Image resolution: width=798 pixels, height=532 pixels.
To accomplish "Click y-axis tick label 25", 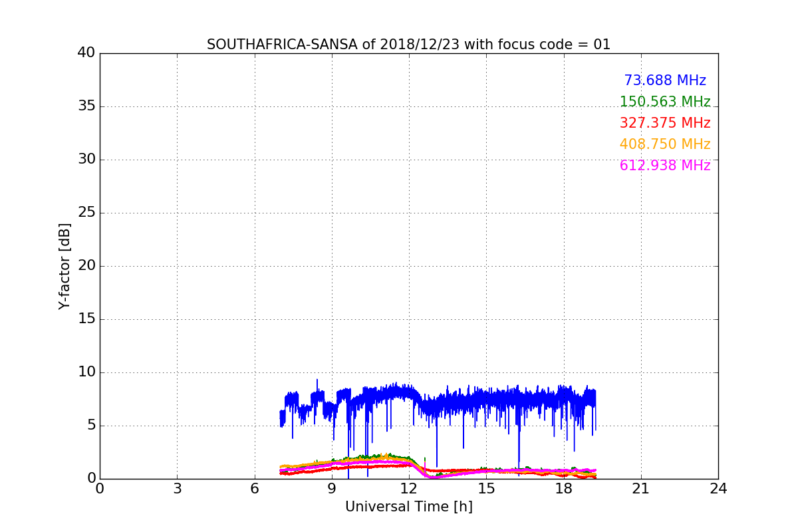I will [86, 213].
